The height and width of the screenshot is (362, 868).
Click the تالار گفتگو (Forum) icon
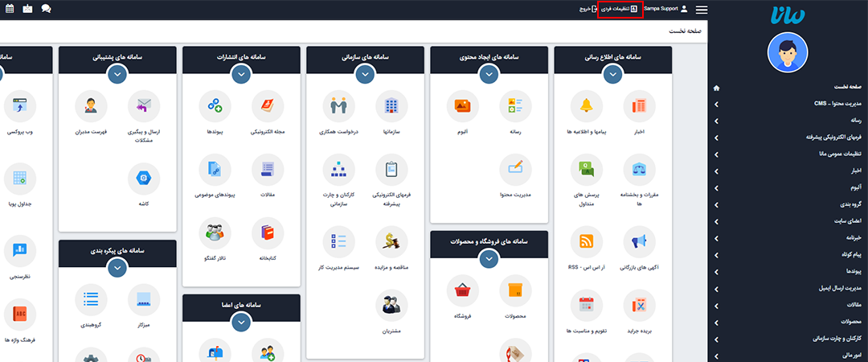click(215, 234)
